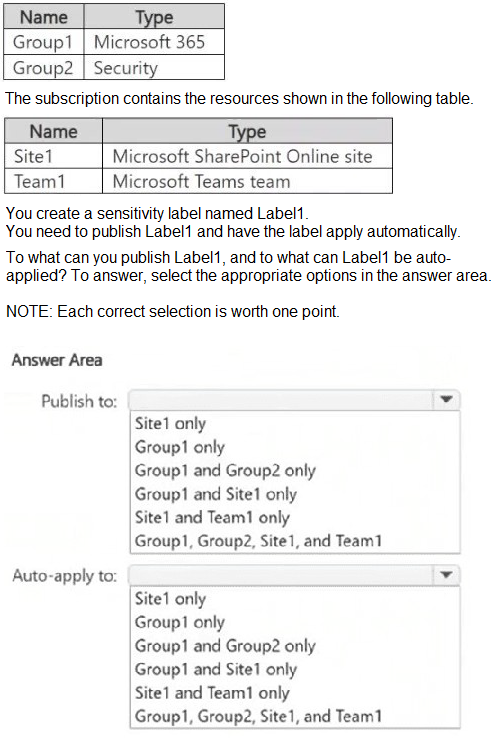Viewport: 496px width, 746px height.
Task: Choose 'Group1 and Group2 only' under Auto-apply to
Action: pyautogui.click(x=225, y=646)
